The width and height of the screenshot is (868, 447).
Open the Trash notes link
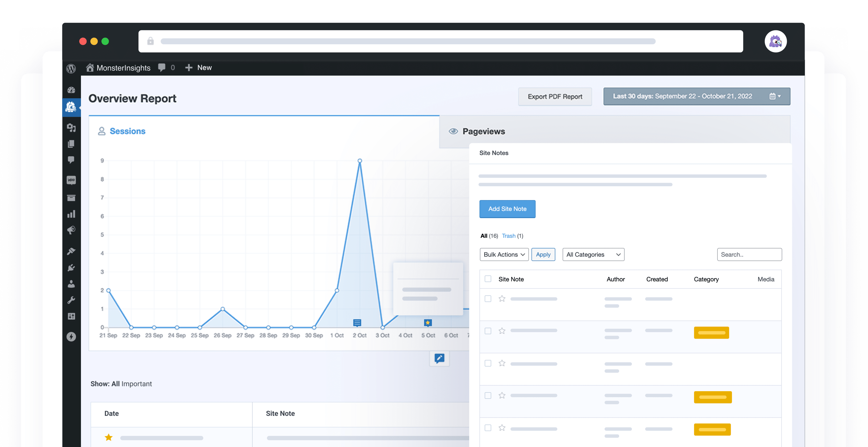(508, 236)
